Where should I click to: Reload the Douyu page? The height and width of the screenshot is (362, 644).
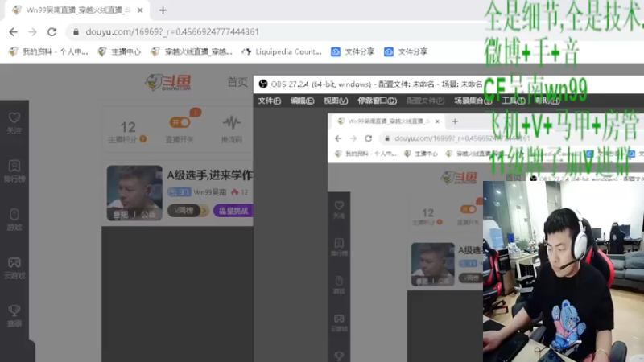pyautogui.click(x=52, y=31)
